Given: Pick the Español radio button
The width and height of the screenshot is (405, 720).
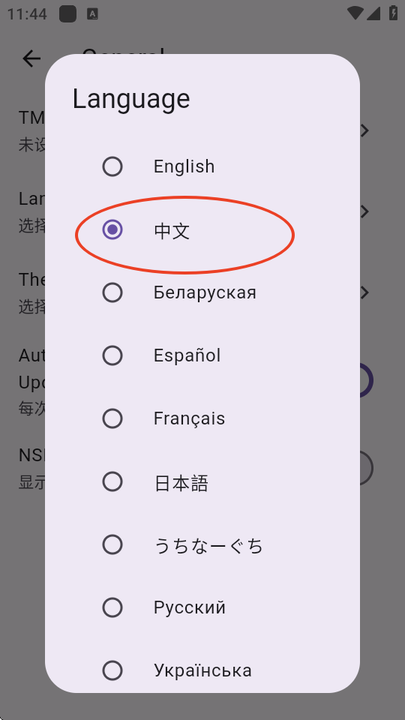Looking at the screenshot, I should tap(112, 355).
